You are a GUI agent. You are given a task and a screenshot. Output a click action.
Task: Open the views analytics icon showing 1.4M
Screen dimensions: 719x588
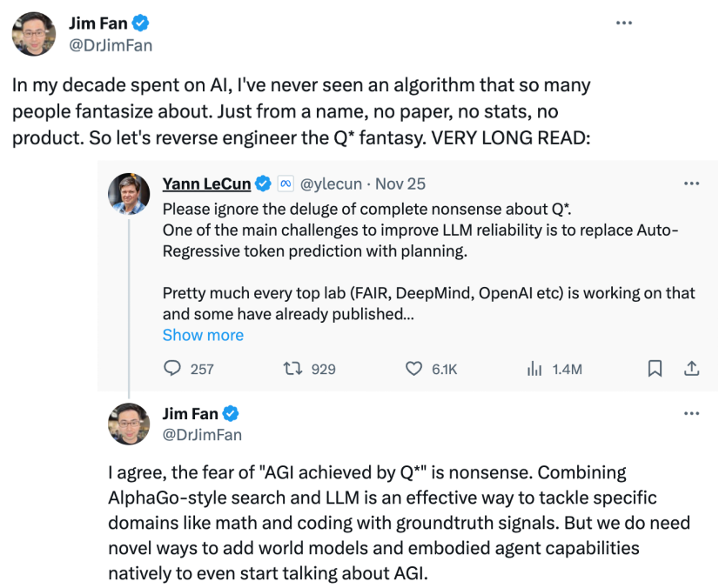[534, 369]
